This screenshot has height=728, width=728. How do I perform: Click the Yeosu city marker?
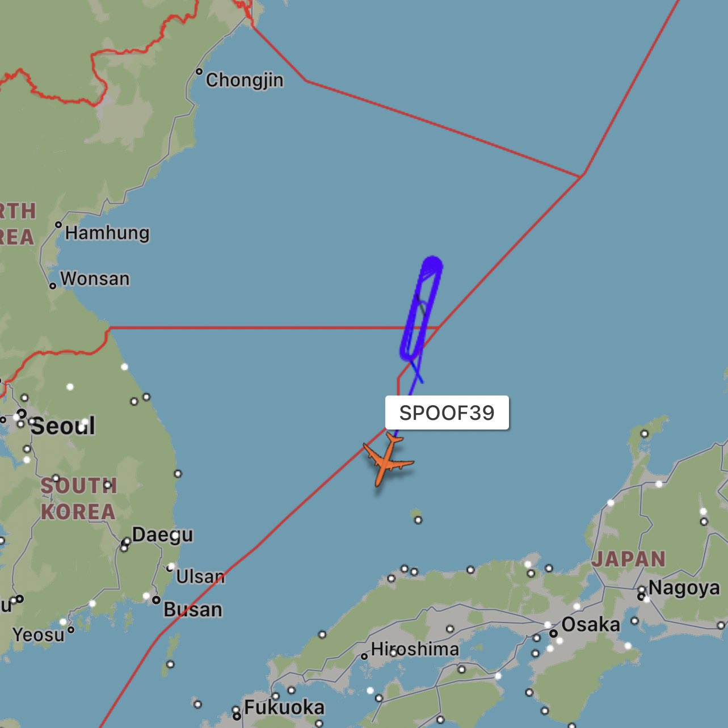click(x=71, y=629)
